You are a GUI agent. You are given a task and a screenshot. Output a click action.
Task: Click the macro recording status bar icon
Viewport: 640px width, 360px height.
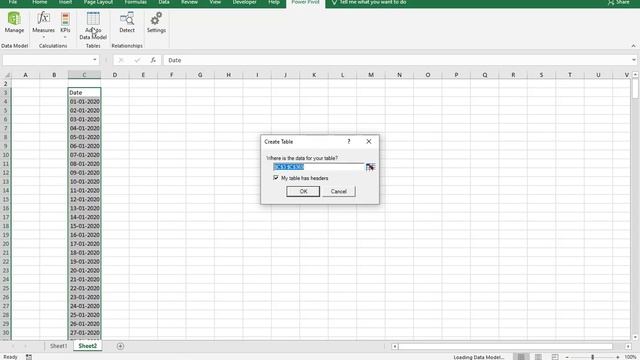[29, 357]
